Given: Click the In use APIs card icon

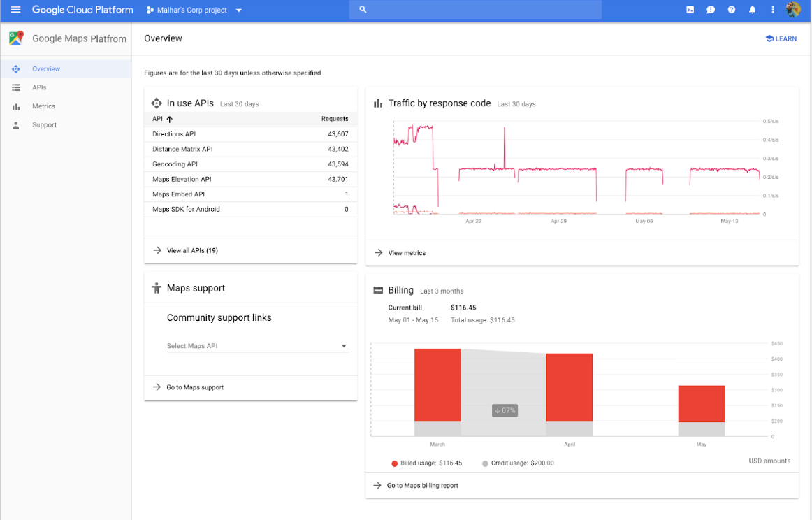Looking at the screenshot, I should point(157,103).
